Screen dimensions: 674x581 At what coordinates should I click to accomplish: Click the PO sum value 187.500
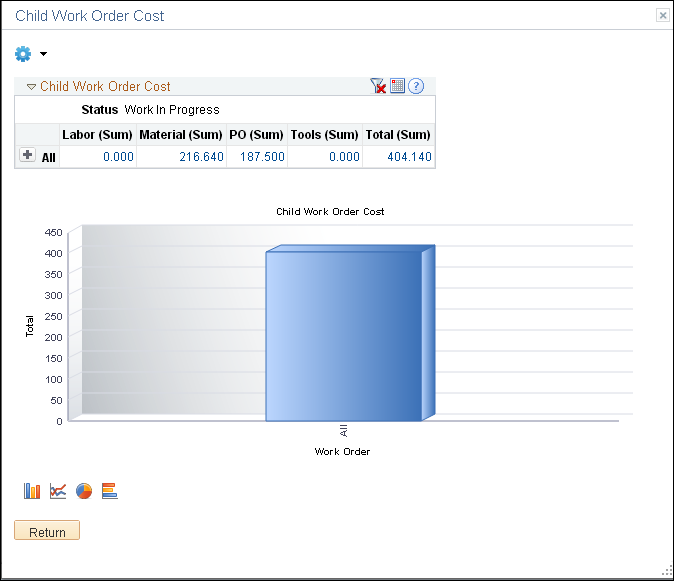click(262, 157)
